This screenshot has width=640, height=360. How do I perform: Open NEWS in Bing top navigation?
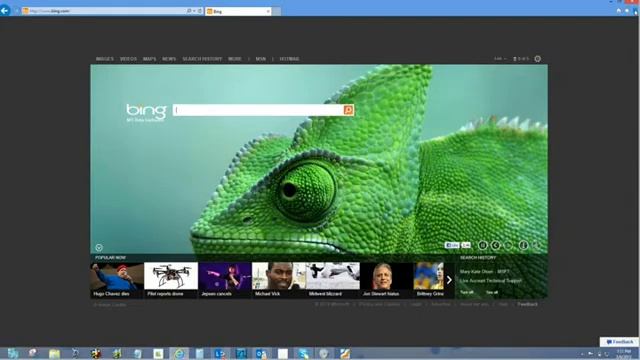[169, 59]
